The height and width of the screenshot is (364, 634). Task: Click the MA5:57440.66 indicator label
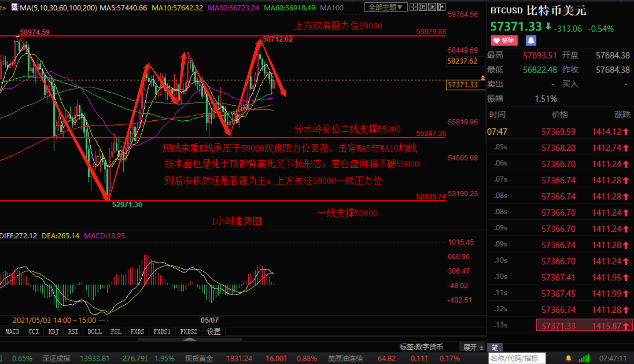(x=123, y=8)
